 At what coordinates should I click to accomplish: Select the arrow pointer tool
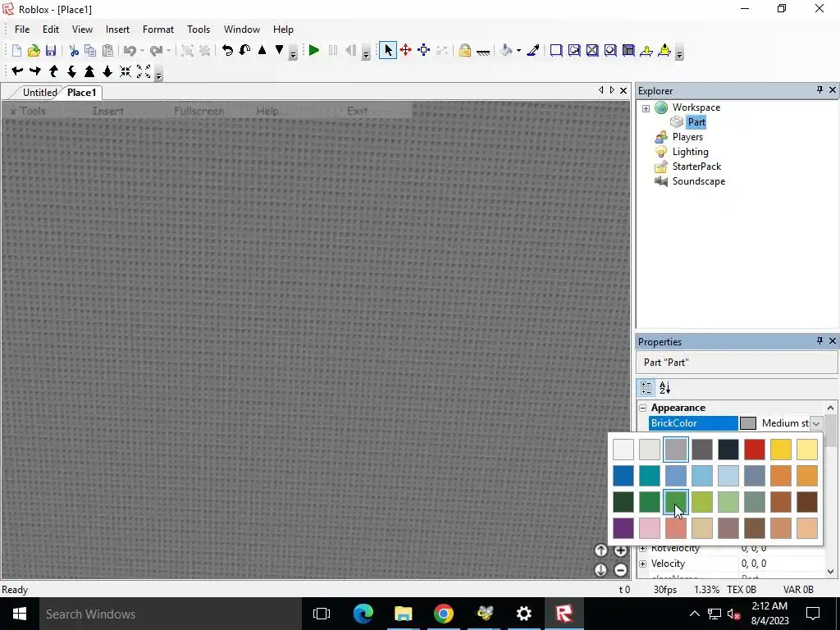[388, 50]
